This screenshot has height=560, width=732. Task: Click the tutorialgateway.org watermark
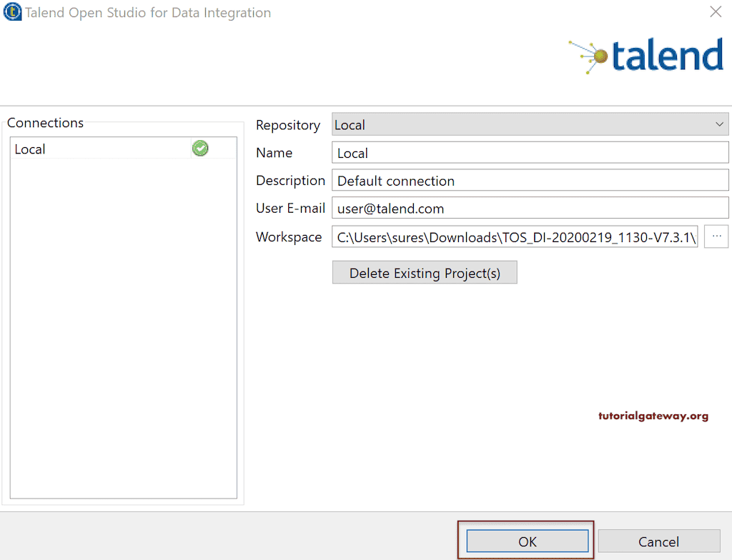coord(653,415)
